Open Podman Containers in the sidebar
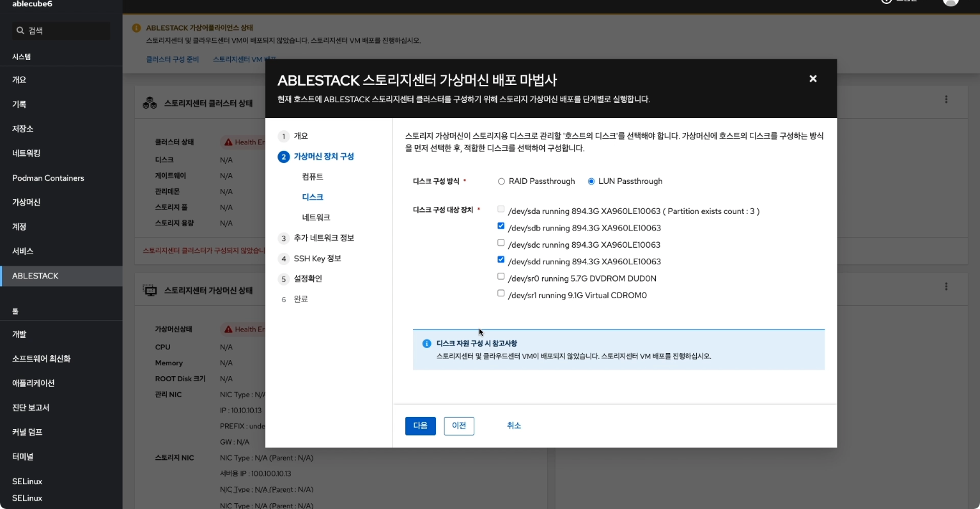 (x=61, y=178)
